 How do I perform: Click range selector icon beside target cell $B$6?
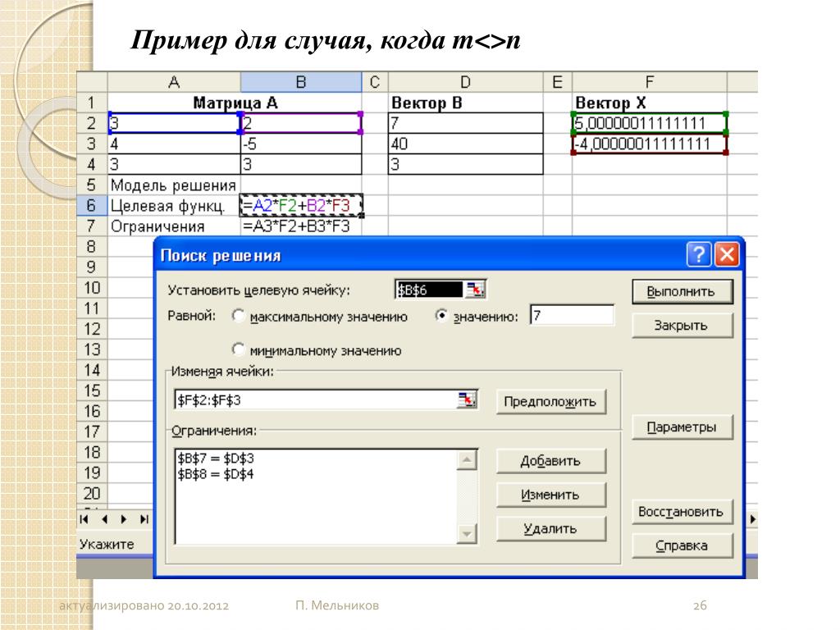tap(475, 290)
